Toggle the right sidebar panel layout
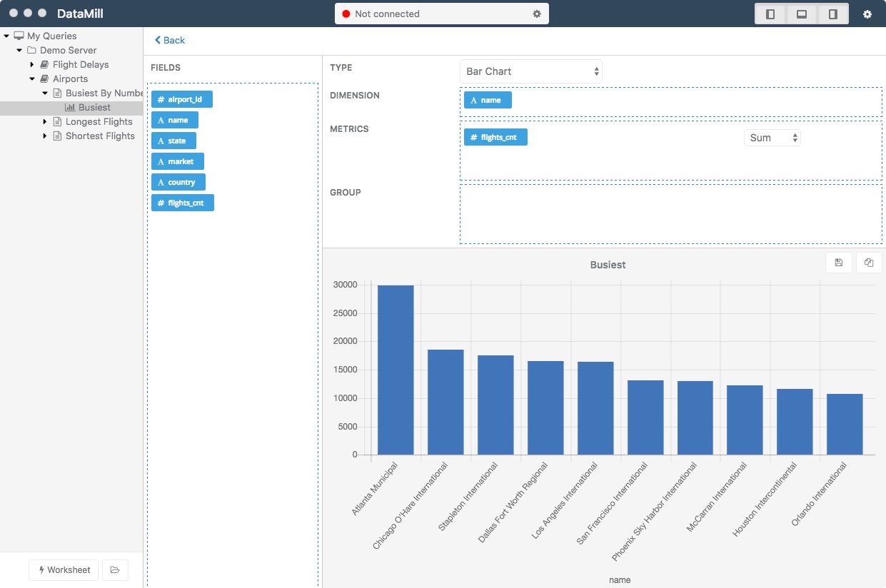Screen dimensions: 886x588 pos(832,14)
